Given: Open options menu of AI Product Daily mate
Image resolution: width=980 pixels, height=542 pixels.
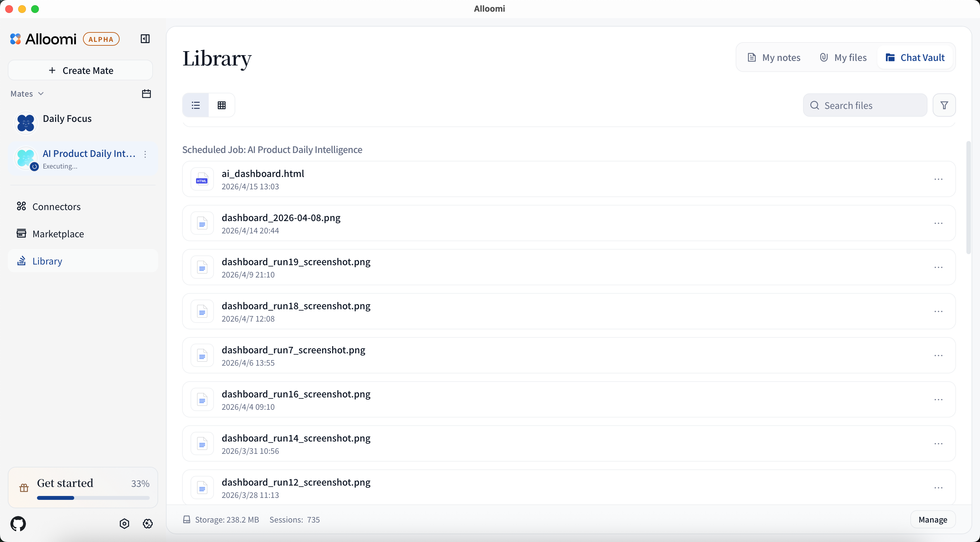Looking at the screenshot, I should click(145, 154).
